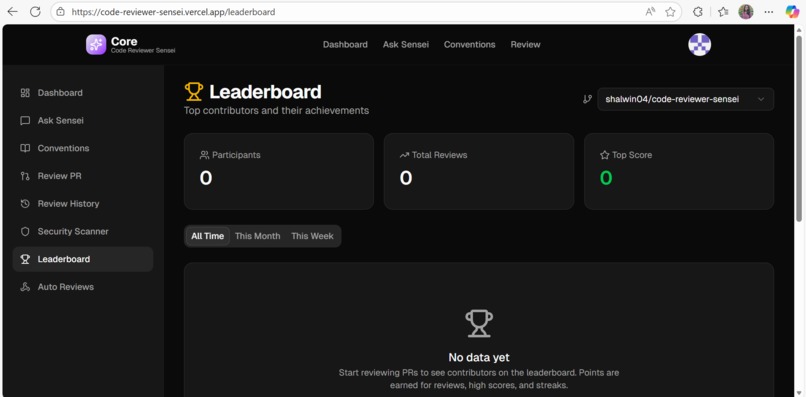Open Review History from the sidebar
The height and width of the screenshot is (397, 806).
coord(83,204)
